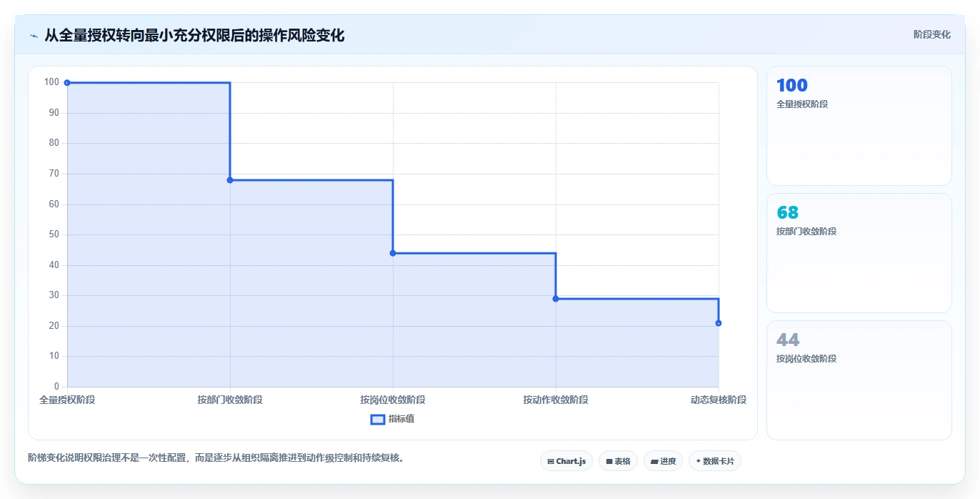The image size is (980, 499).
Task: Click the Chart.js tag pill
Action: pyautogui.click(x=566, y=461)
